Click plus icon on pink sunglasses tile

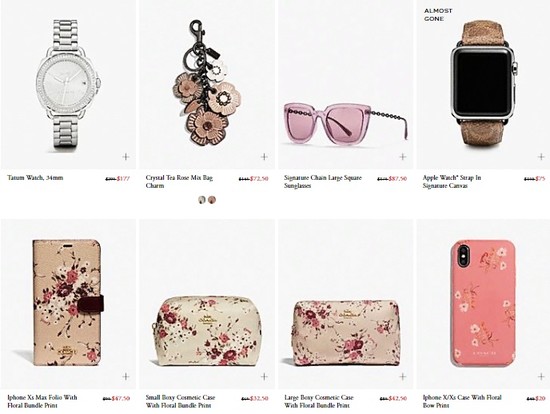point(403,156)
